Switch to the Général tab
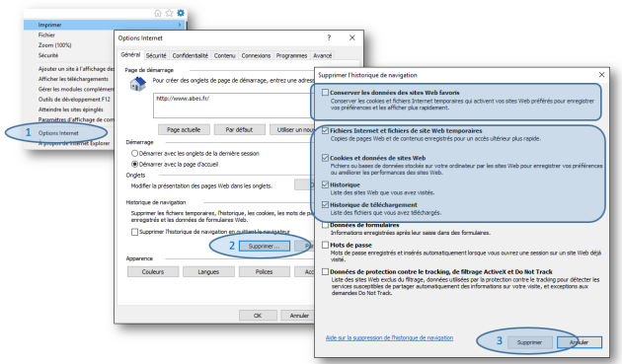 point(130,54)
